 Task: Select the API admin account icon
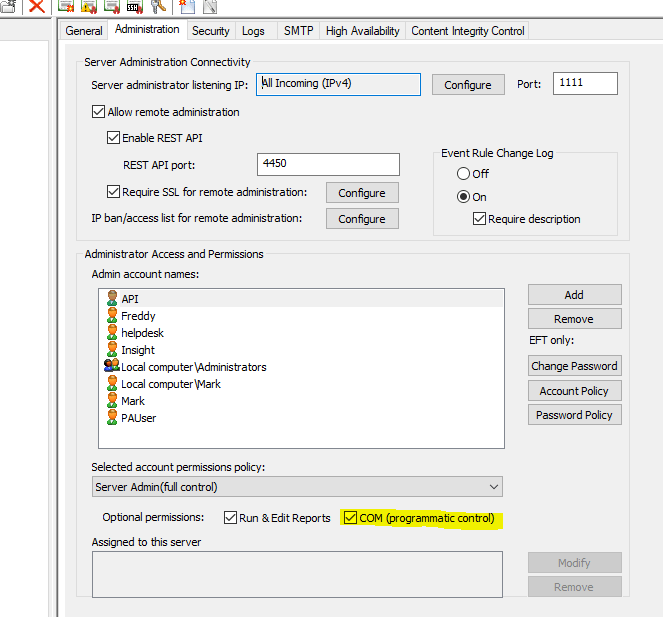[111, 298]
